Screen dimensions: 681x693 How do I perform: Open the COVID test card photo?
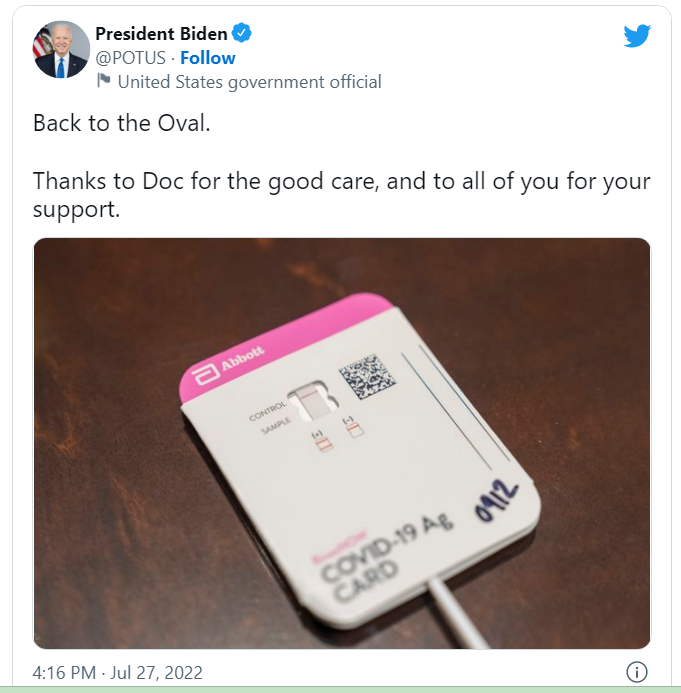tap(342, 443)
